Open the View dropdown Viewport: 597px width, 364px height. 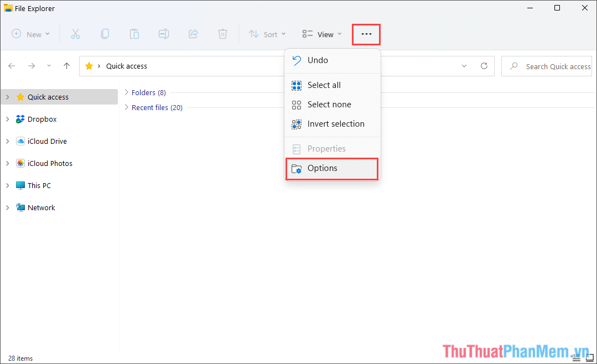pyautogui.click(x=321, y=34)
